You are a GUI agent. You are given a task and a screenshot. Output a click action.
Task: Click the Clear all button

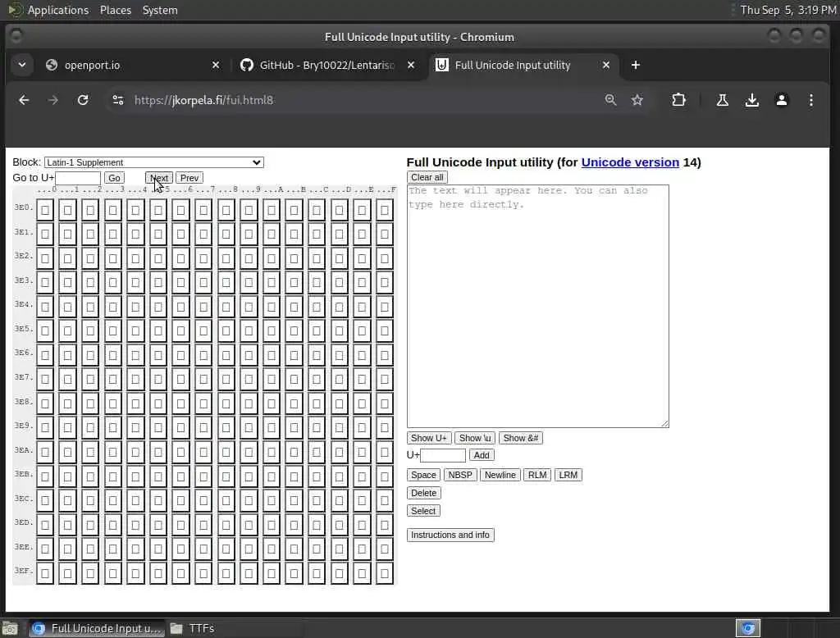[427, 177]
